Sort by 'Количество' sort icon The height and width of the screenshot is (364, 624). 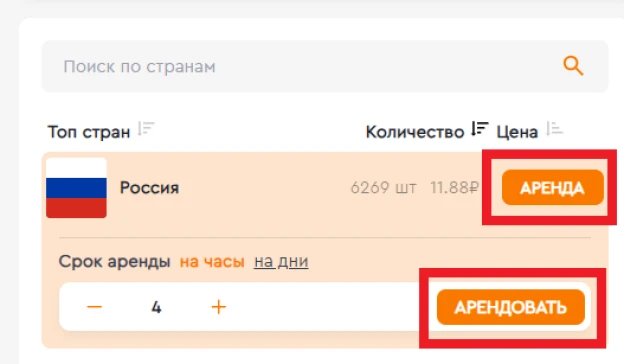pos(480,129)
